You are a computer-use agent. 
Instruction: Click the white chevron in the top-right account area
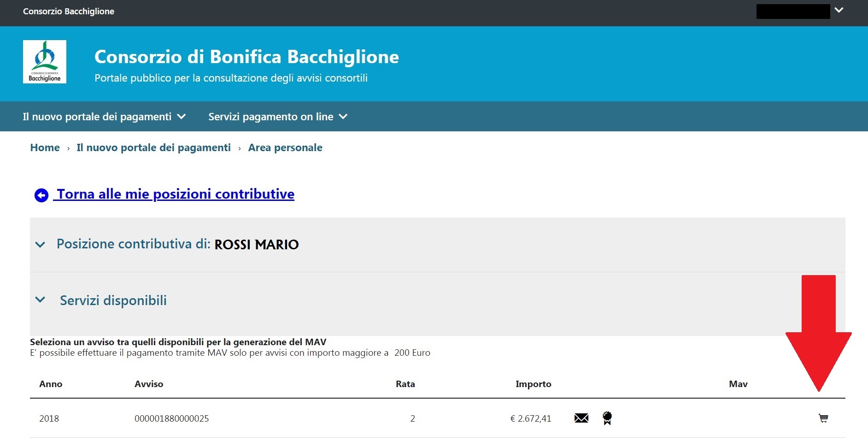pos(839,9)
